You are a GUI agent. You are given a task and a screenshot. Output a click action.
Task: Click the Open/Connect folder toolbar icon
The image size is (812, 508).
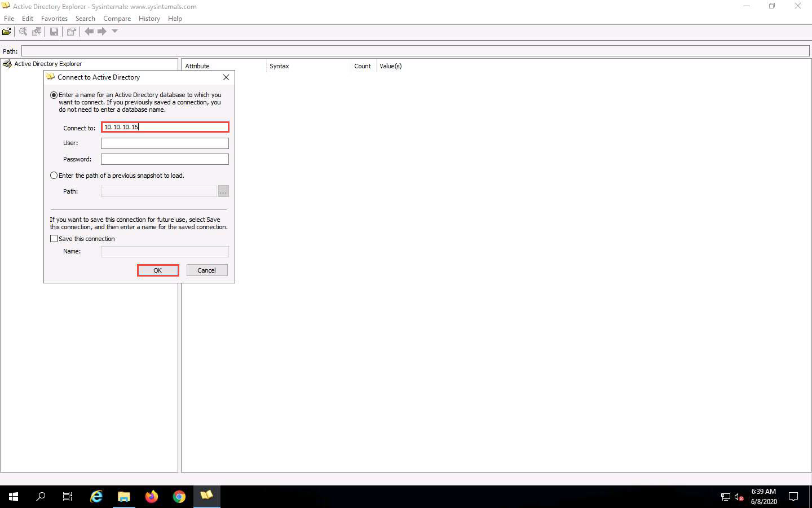pos(7,32)
